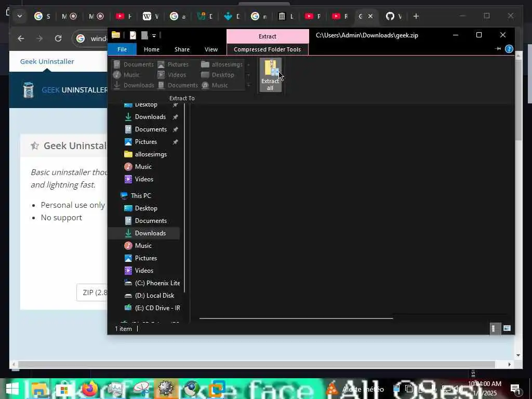Screen dimensions: 532x399
Task: Open Pictures under This PC
Action: [140, 258]
